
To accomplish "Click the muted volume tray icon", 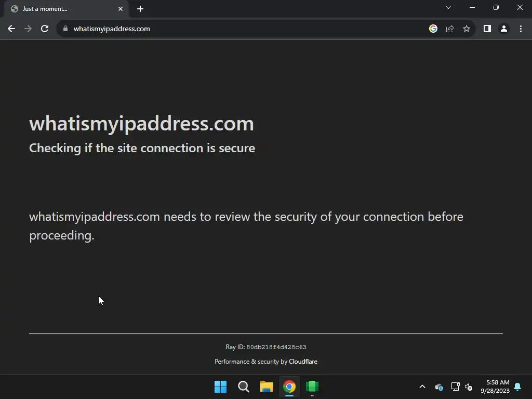I will coord(469,387).
